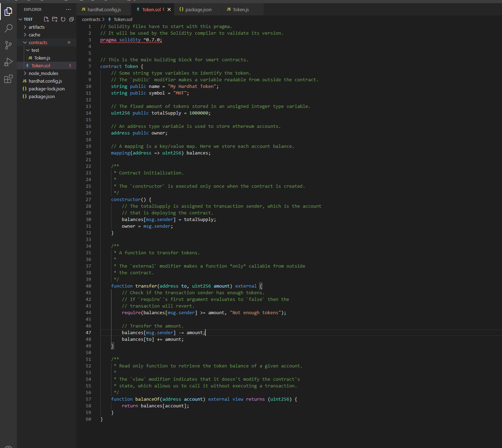Viewport: 502px width, 448px height.
Task: Collapse the TEST workspace section
Action: click(28, 19)
